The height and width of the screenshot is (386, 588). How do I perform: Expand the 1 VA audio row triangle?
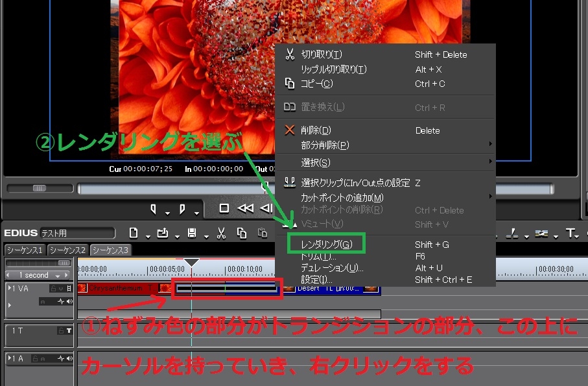point(9,306)
